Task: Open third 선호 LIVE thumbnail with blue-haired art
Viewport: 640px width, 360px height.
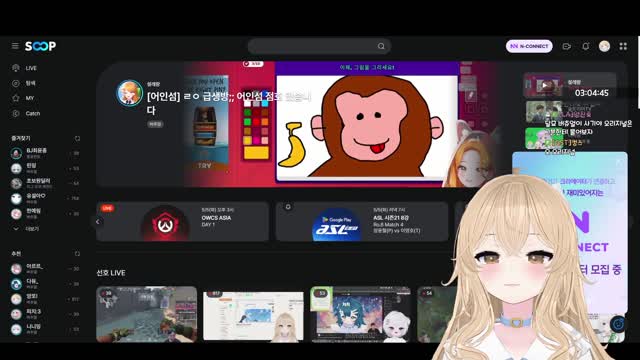Action: [x=360, y=314]
